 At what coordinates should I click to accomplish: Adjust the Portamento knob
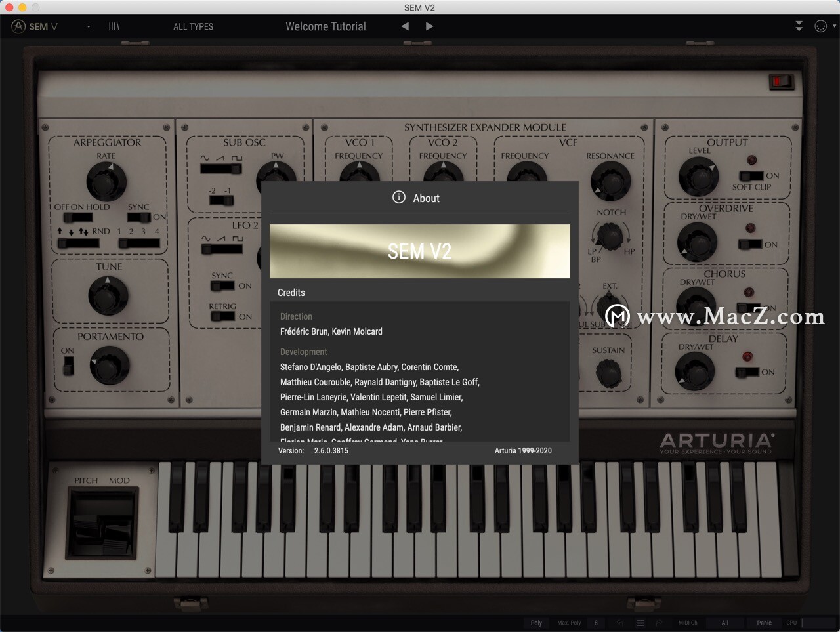(x=109, y=365)
